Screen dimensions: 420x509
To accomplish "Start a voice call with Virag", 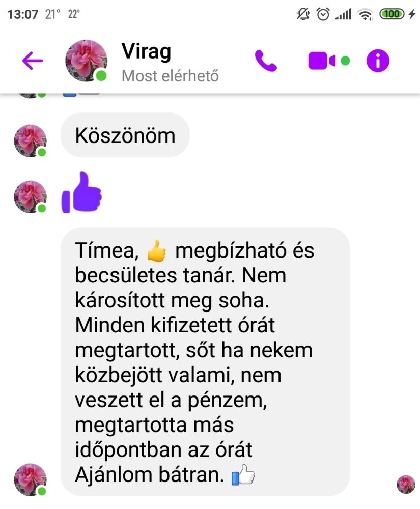I will [x=266, y=61].
